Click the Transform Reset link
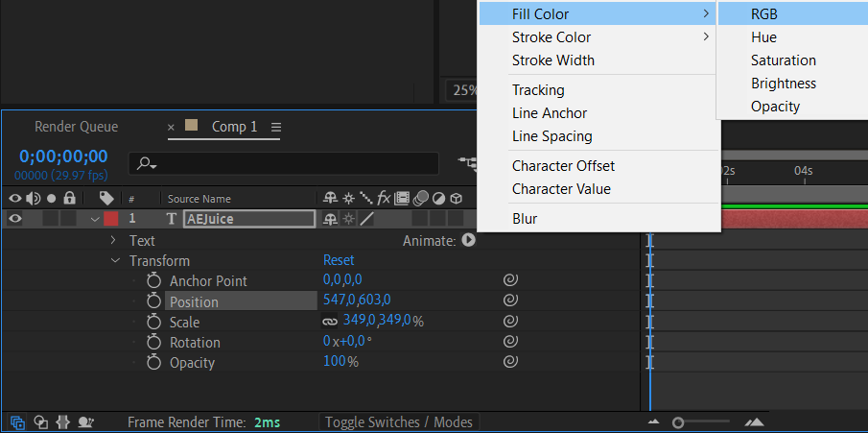The image size is (868, 433). click(339, 260)
